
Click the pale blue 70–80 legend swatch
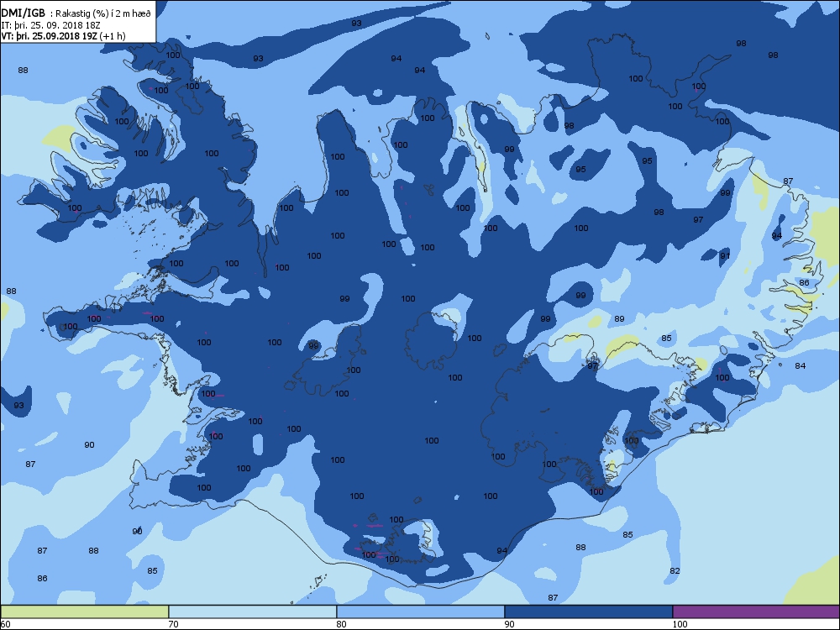[252, 612]
